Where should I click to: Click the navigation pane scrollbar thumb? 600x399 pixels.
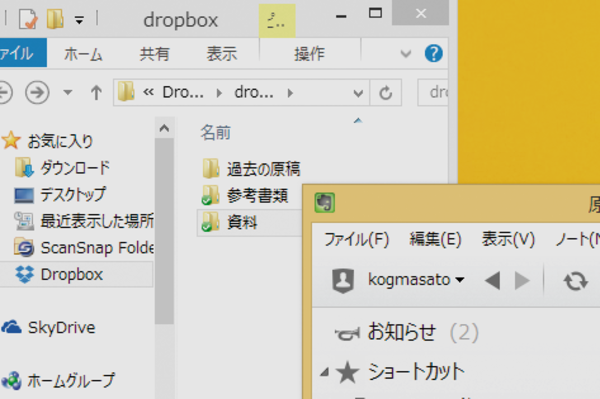165,231
